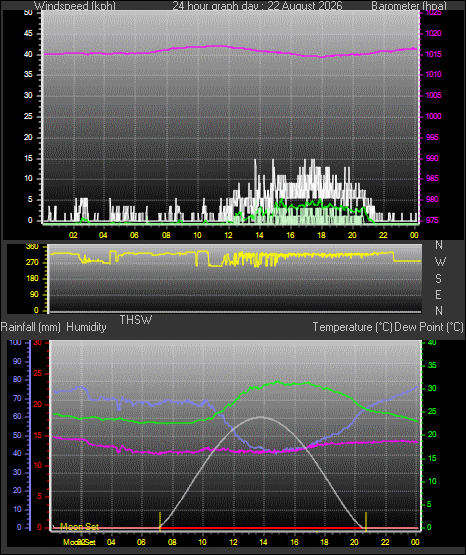Click the grey solar radiation curve peak

click(x=261, y=417)
